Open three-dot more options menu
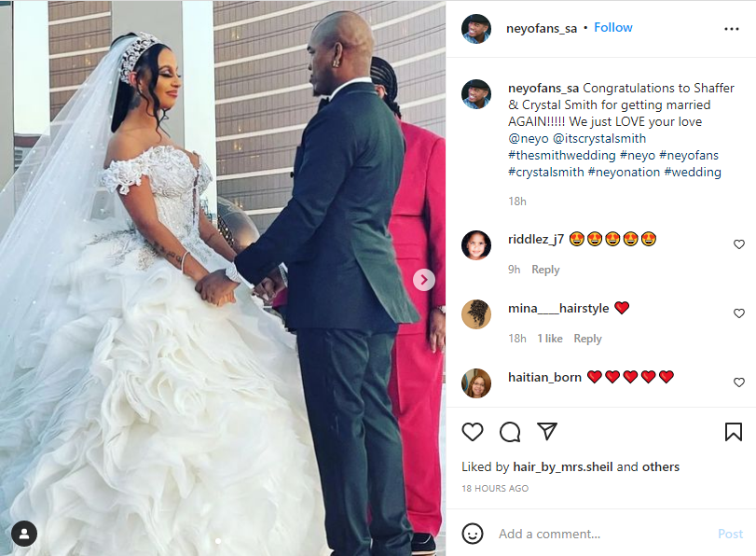The height and width of the screenshot is (556, 756). (x=732, y=29)
